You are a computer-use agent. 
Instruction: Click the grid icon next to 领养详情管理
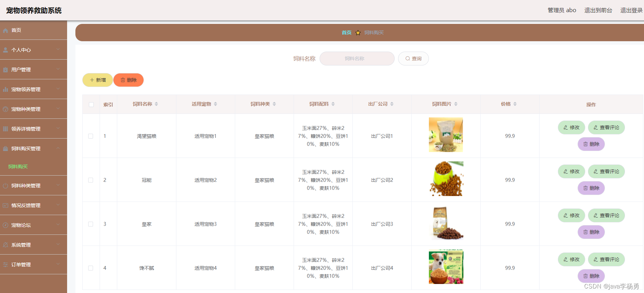click(6, 129)
